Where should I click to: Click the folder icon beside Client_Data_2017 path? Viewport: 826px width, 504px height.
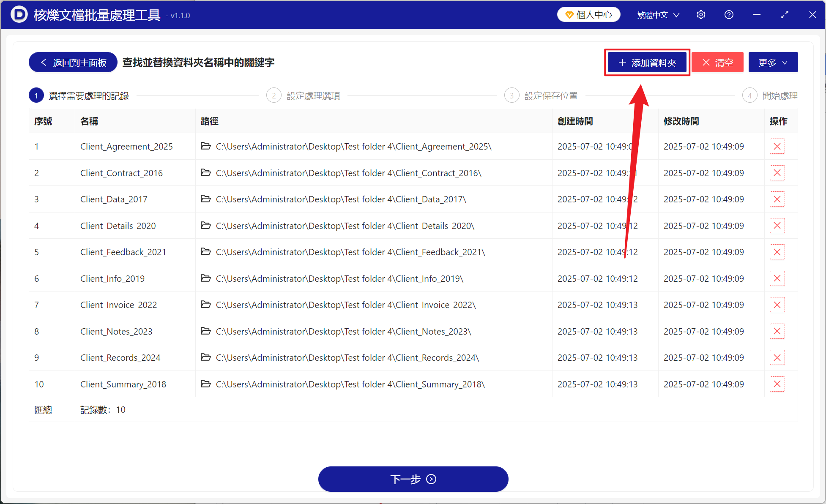(x=206, y=199)
